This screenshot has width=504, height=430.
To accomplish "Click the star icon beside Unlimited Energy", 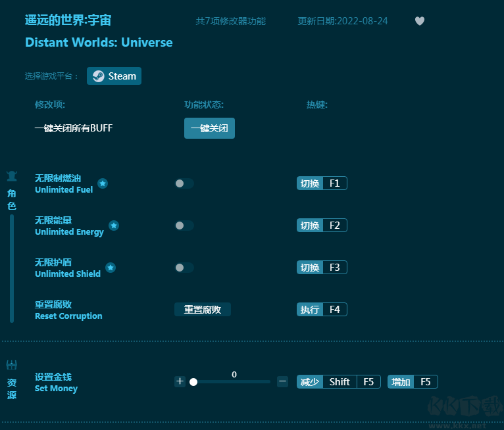I will 113,226.
